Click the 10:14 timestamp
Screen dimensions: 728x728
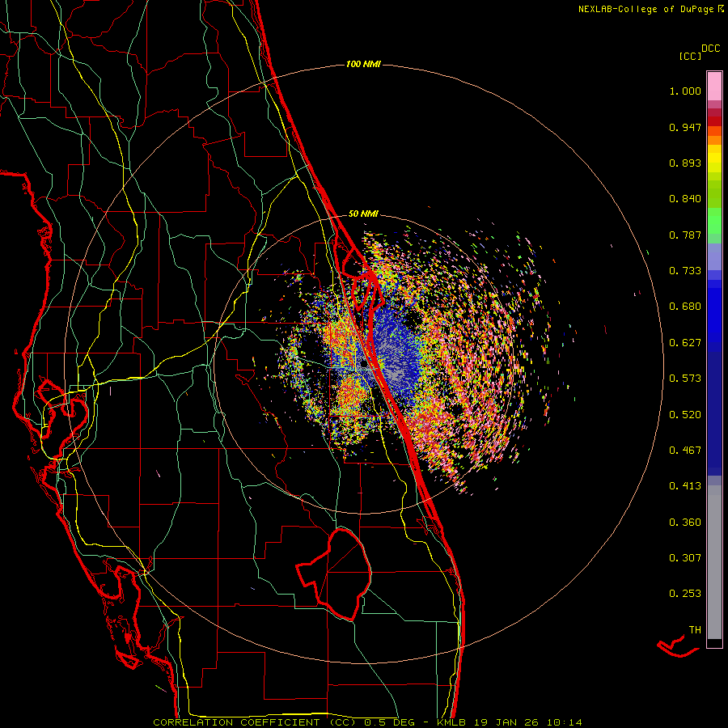pos(564,722)
